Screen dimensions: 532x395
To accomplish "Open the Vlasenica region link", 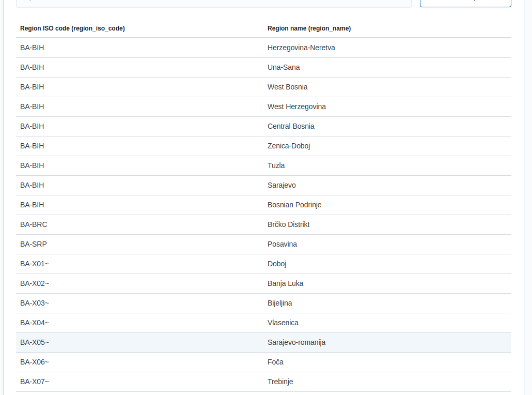I will coord(283,323).
